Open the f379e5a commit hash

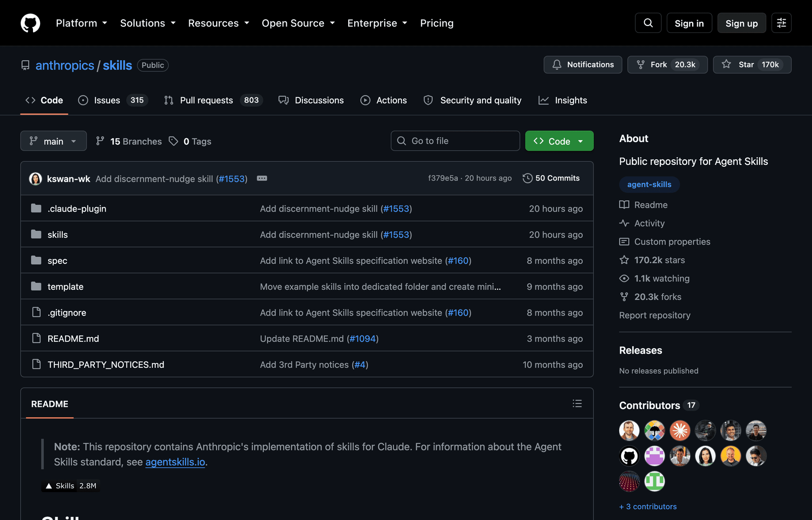tap(443, 178)
